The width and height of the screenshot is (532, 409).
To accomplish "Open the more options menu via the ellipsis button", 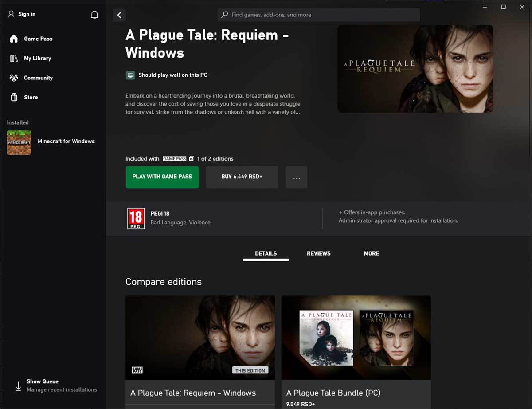I will click(296, 177).
